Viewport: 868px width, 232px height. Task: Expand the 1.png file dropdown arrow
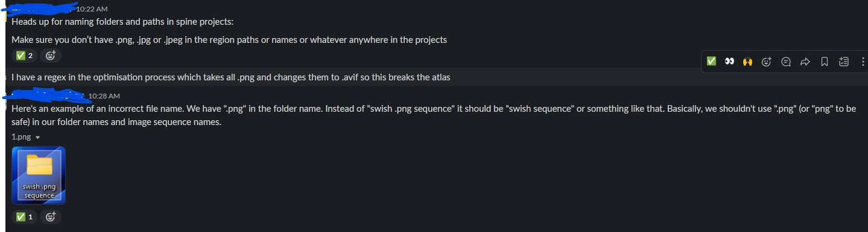click(x=38, y=137)
